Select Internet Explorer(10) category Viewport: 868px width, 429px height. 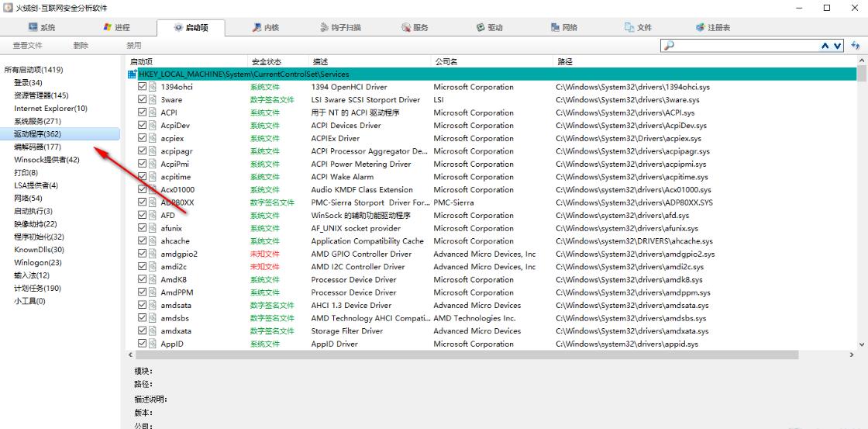pyautogui.click(x=51, y=108)
